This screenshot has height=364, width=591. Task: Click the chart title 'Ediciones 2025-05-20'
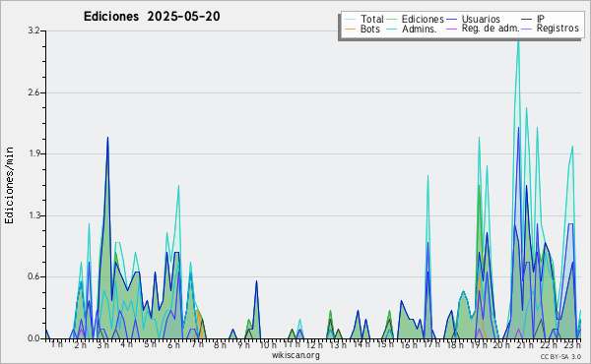click(152, 17)
